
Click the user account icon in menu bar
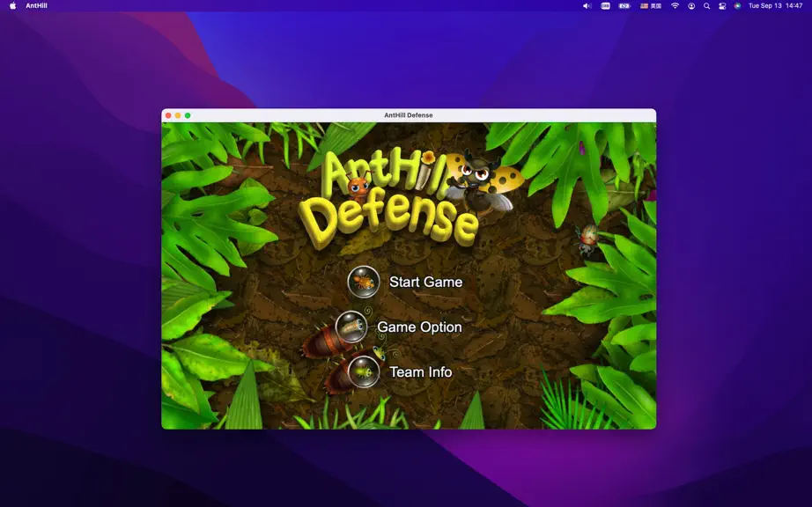pyautogui.click(x=691, y=5)
